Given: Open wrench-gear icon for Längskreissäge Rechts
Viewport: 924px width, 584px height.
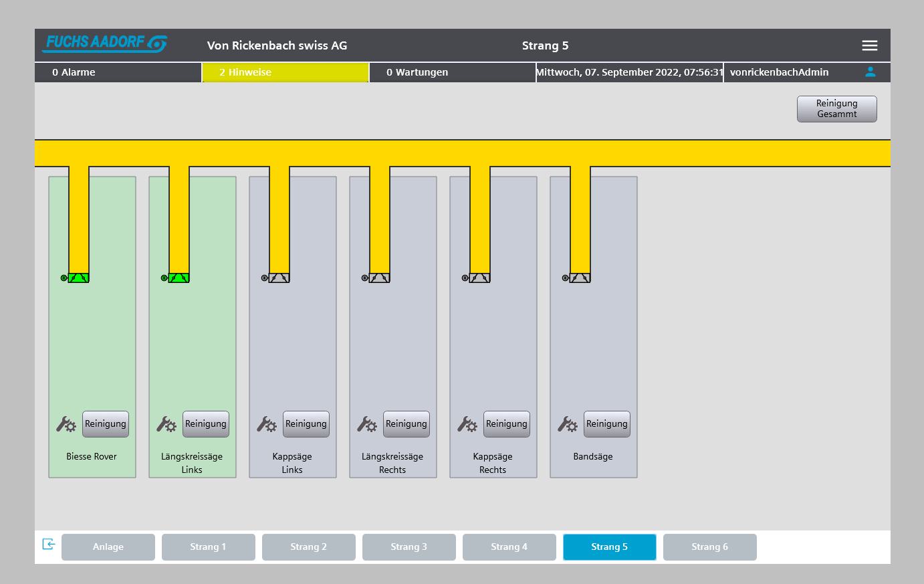Looking at the screenshot, I should (367, 424).
